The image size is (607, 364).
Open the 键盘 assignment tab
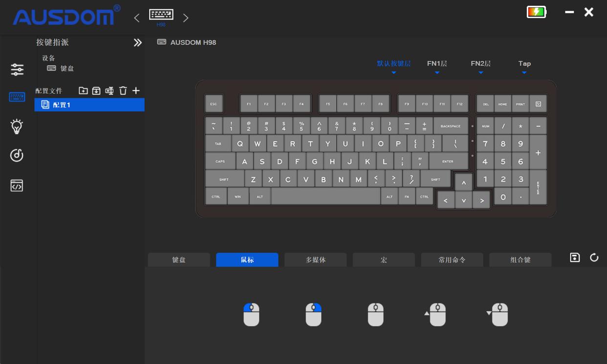179,260
